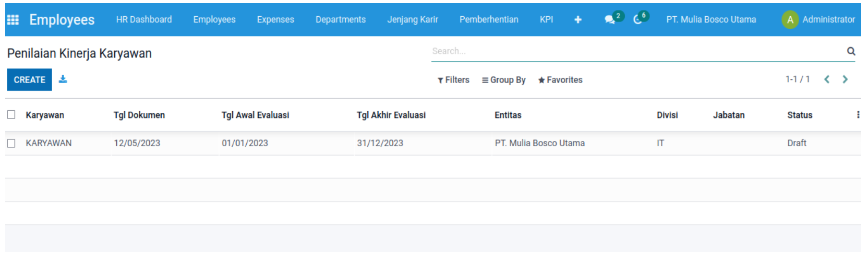Click the CREATE button
The image size is (868, 258).
pos(29,80)
